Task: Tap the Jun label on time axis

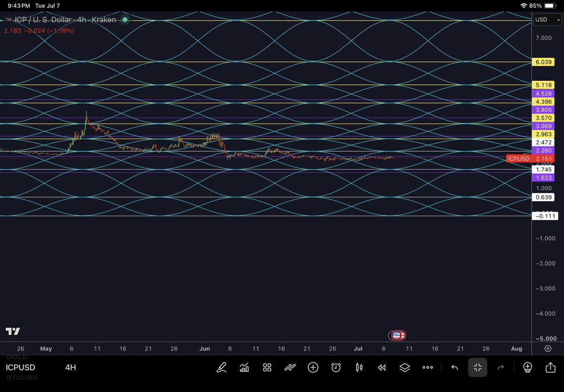Action: pyautogui.click(x=204, y=349)
